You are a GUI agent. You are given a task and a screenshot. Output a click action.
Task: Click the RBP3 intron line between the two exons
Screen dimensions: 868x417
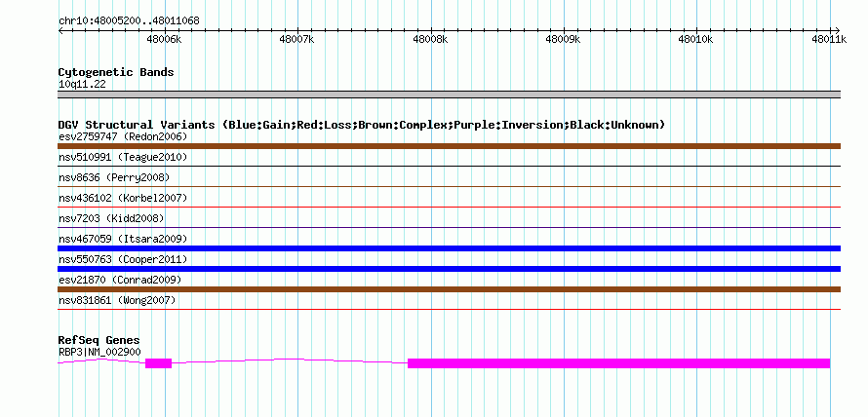(x=290, y=360)
